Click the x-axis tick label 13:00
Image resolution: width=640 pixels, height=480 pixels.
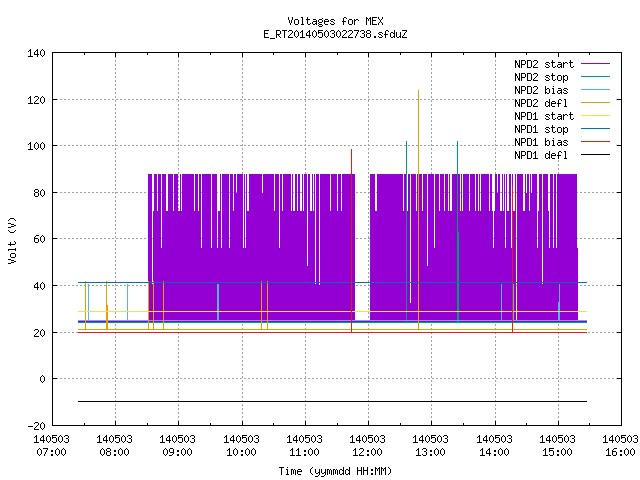tap(431, 452)
